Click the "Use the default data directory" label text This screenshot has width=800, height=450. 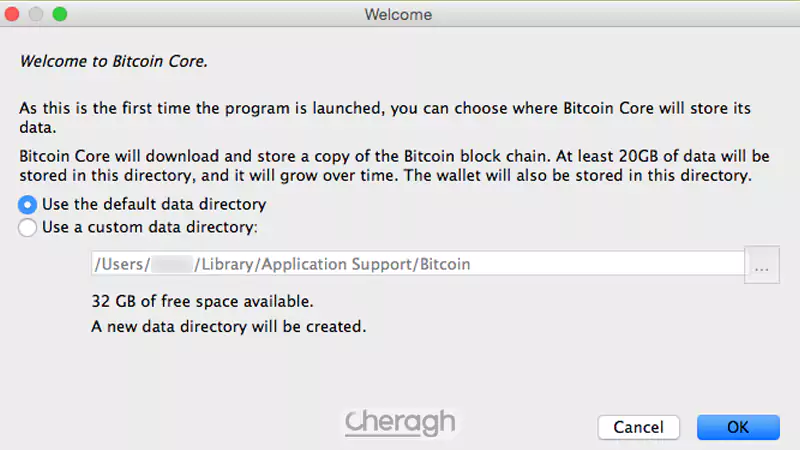154,205
